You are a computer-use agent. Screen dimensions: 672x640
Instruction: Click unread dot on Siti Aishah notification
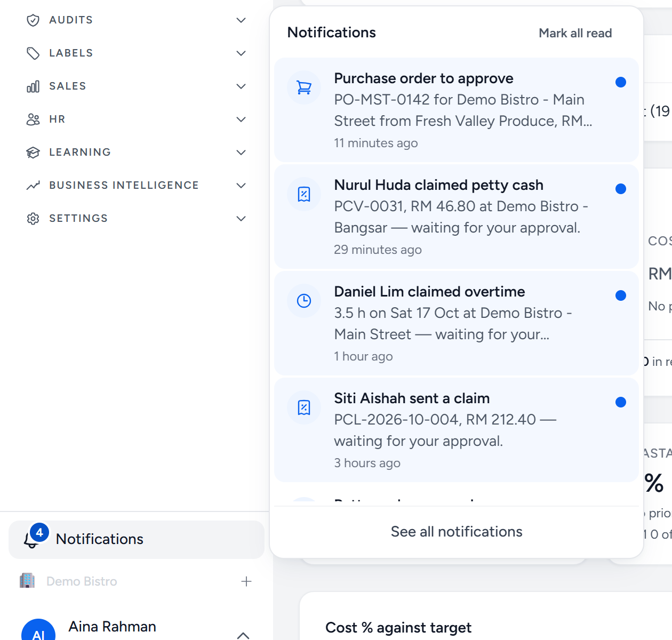pos(621,402)
